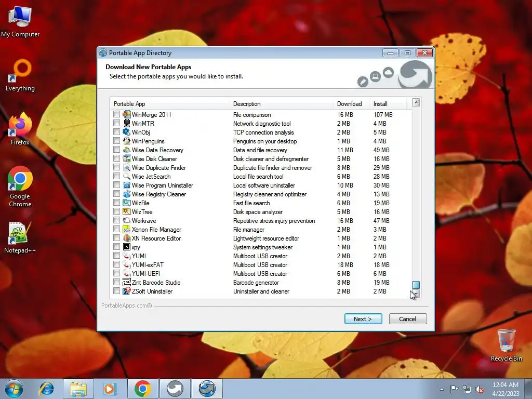Open the taskbar clock showing 12:04 AM

click(506, 389)
